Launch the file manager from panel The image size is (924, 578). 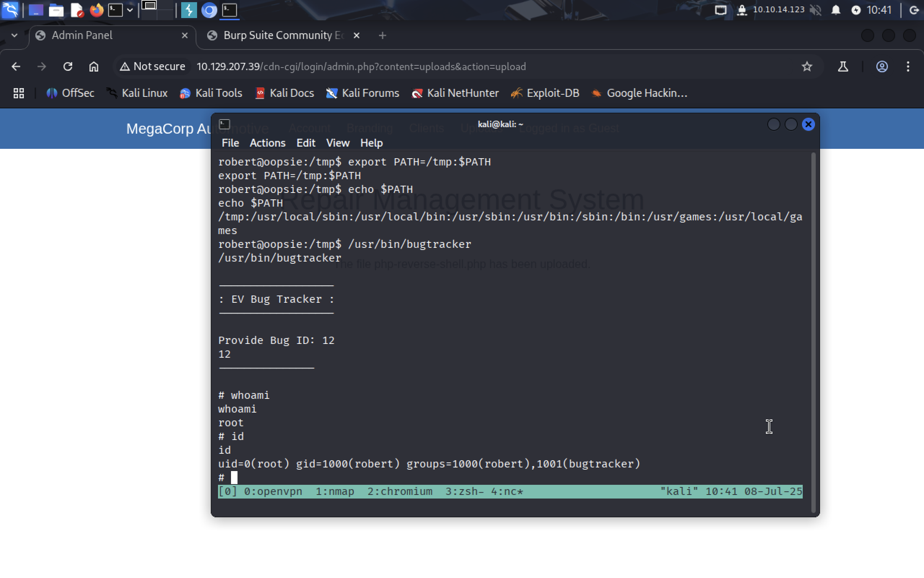tap(56, 10)
